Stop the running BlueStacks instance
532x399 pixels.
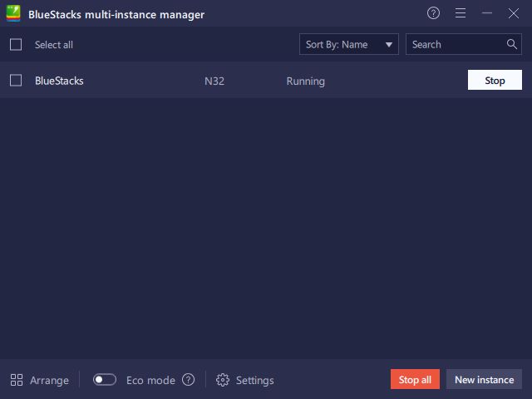pos(495,81)
